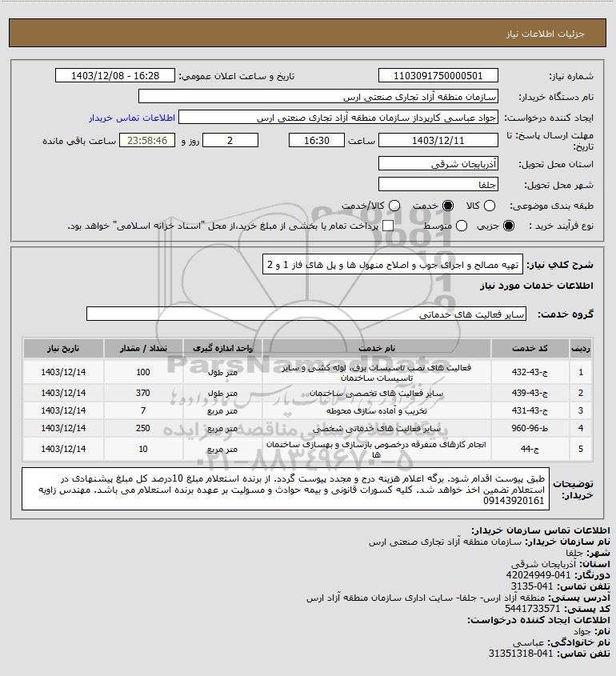616x676 pixels.
Task: Click the گروه خدمت field سایر فعالیت های خدماتی
Action: pyautogui.click(x=306, y=314)
